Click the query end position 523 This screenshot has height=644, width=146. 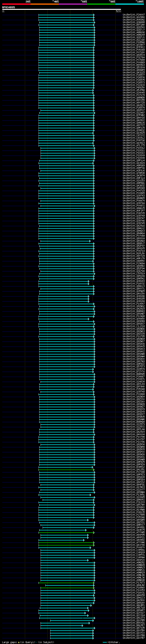pyautogui.click(x=118, y=11)
